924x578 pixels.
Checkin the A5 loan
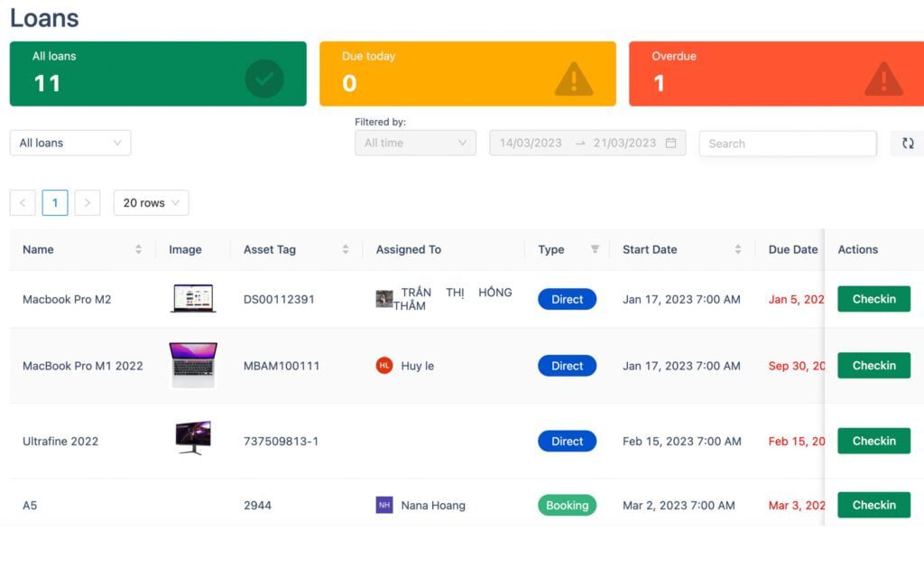click(873, 505)
